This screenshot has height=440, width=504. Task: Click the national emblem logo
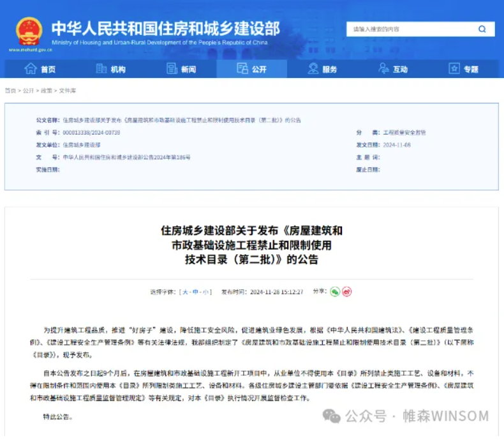[29, 30]
